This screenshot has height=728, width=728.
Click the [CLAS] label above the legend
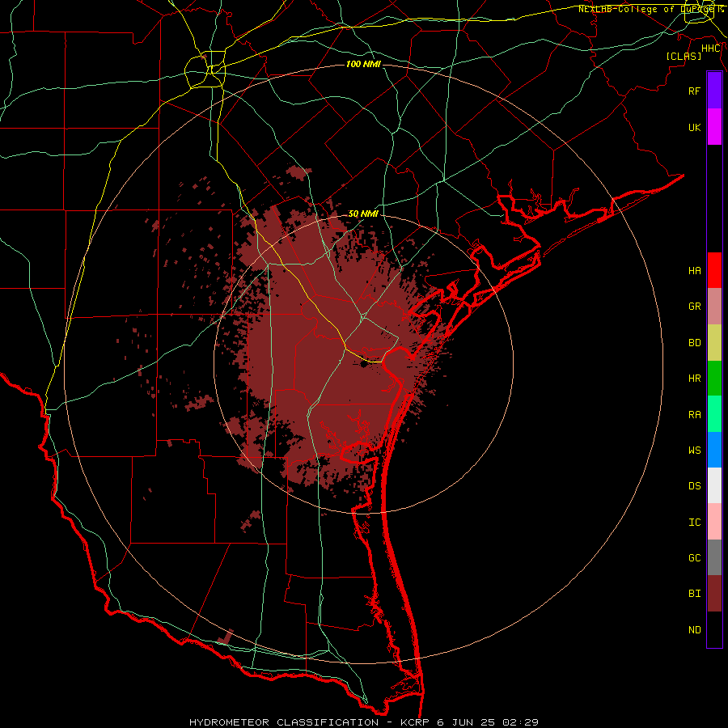tap(684, 56)
